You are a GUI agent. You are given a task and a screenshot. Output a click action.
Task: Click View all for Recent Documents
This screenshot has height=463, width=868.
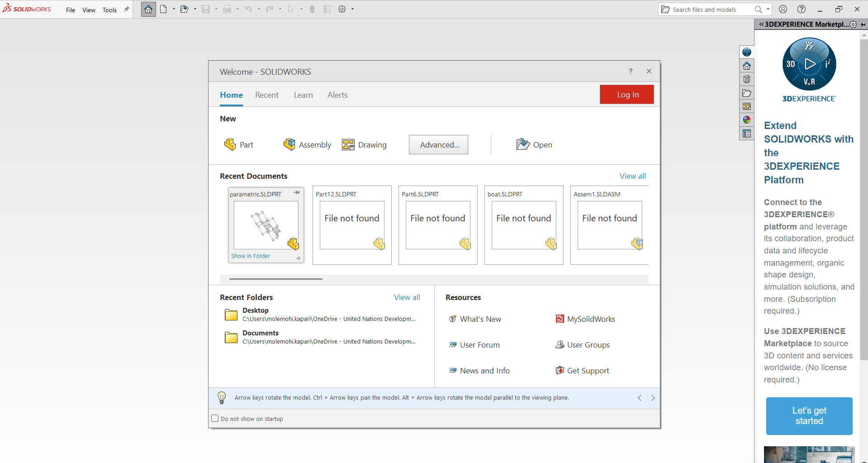click(632, 176)
